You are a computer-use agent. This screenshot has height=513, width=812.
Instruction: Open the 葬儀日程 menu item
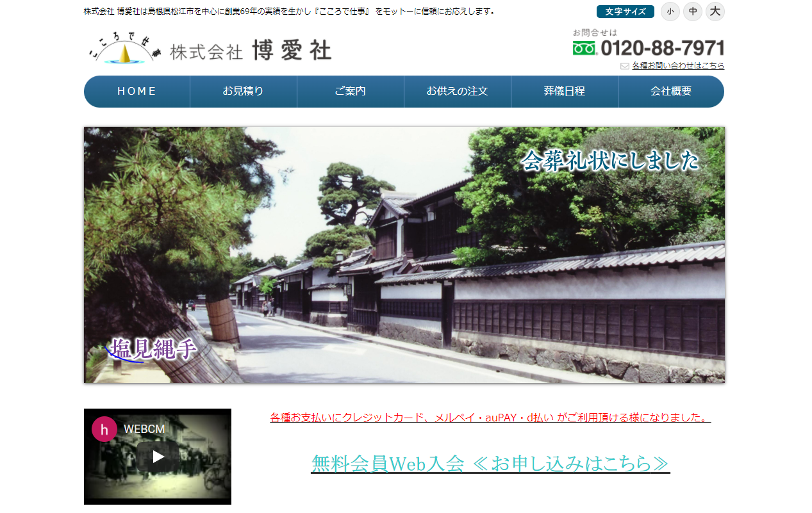[x=564, y=92]
